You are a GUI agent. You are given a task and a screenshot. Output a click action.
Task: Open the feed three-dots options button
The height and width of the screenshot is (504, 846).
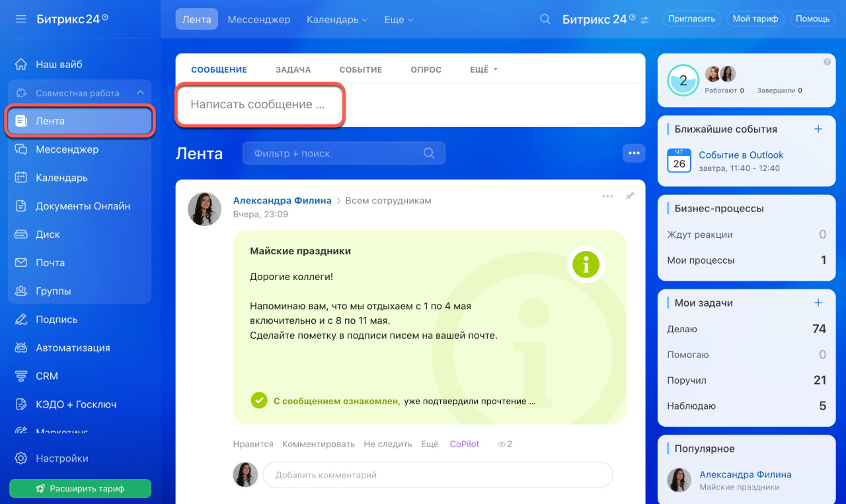click(x=634, y=153)
